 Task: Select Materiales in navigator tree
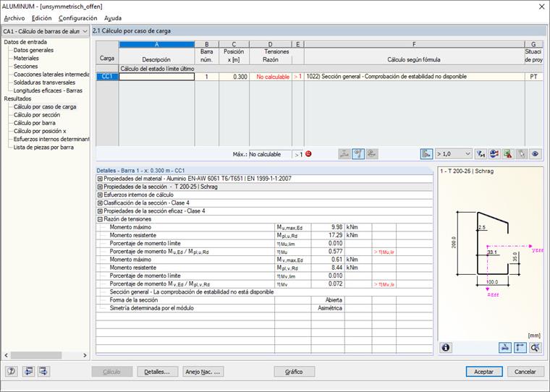pos(26,58)
